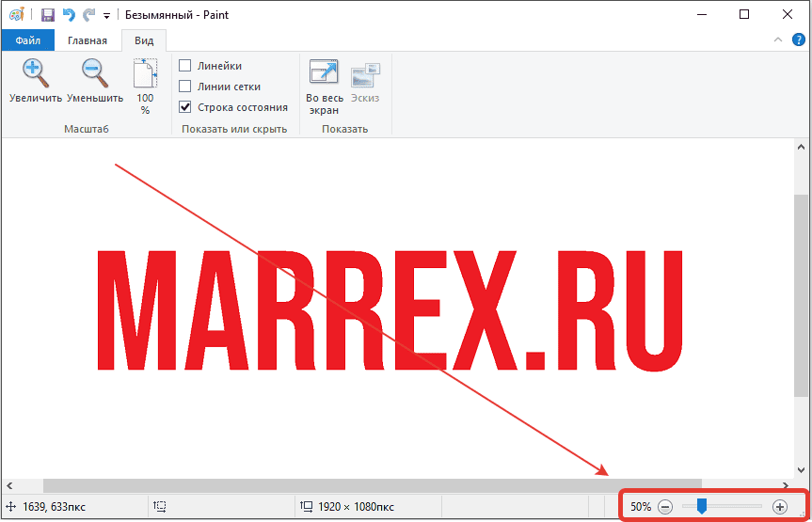Viewport: 812px width, 522px height.
Task: Click the horizontal scrollbar left arrow
Action: click(8, 485)
